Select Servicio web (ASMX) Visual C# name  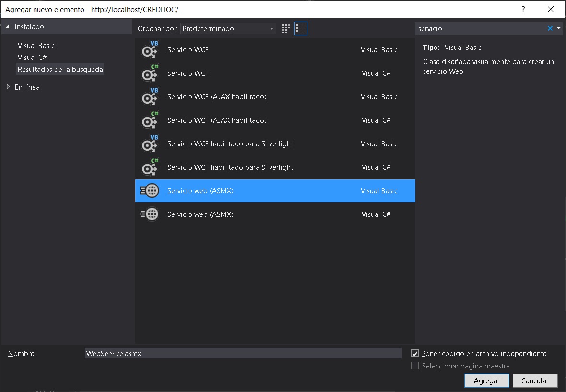coord(200,214)
